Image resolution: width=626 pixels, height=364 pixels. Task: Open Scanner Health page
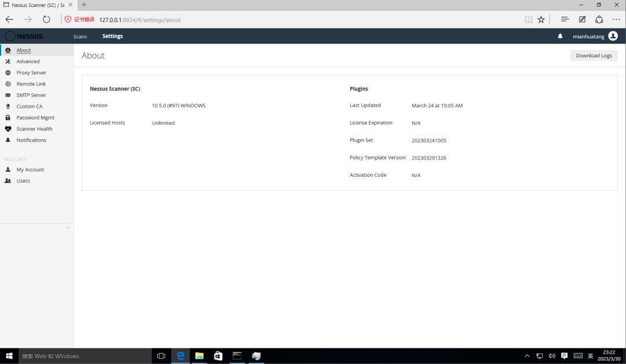(34, 129)
